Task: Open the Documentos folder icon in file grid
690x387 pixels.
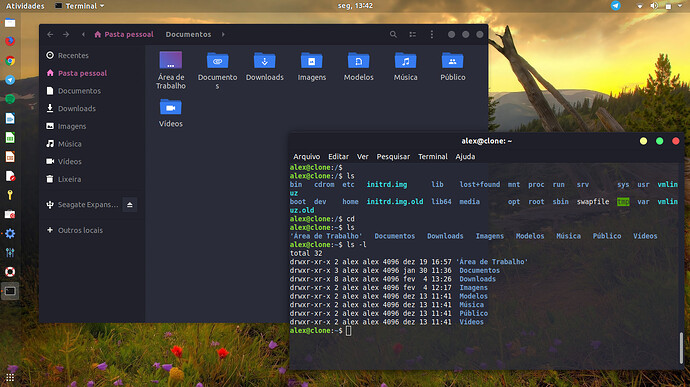Action: [217, 60]
